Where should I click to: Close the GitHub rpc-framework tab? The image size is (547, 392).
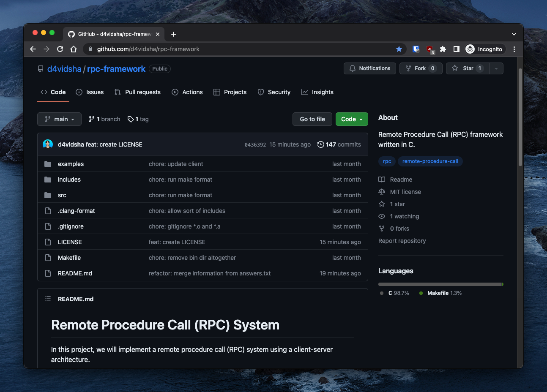[158, 34]
